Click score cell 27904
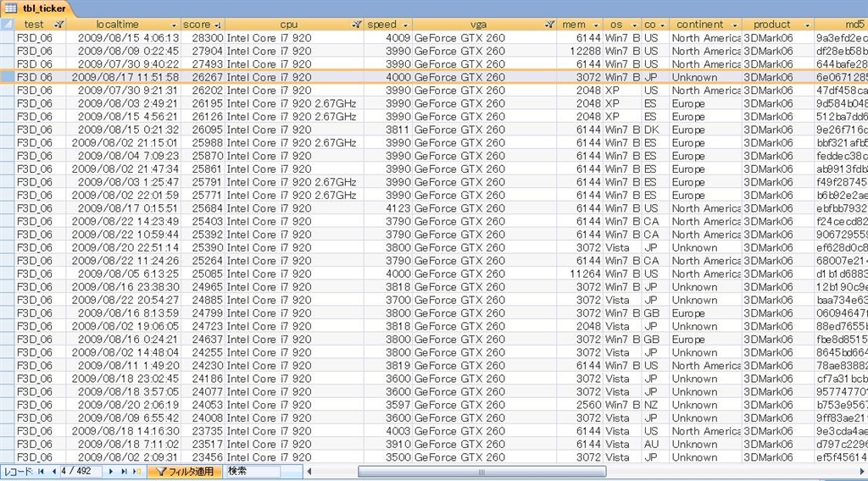Screen dimensions: 868x481 pyautogui.click(x=203, y=51)
